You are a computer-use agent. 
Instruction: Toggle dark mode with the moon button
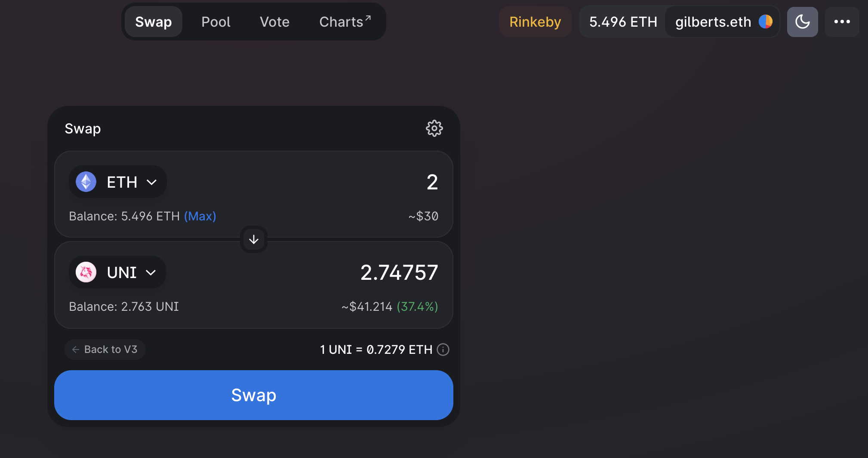tap(802, 22)
